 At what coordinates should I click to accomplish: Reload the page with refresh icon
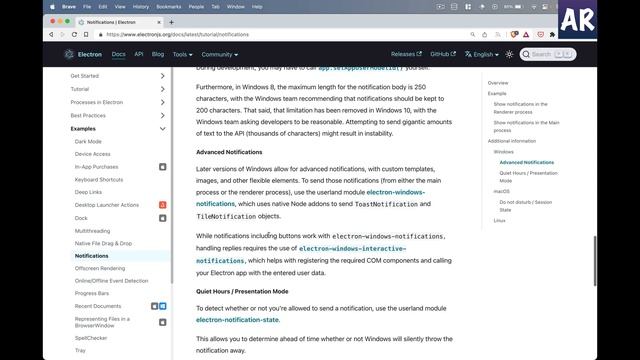(74, 35)
